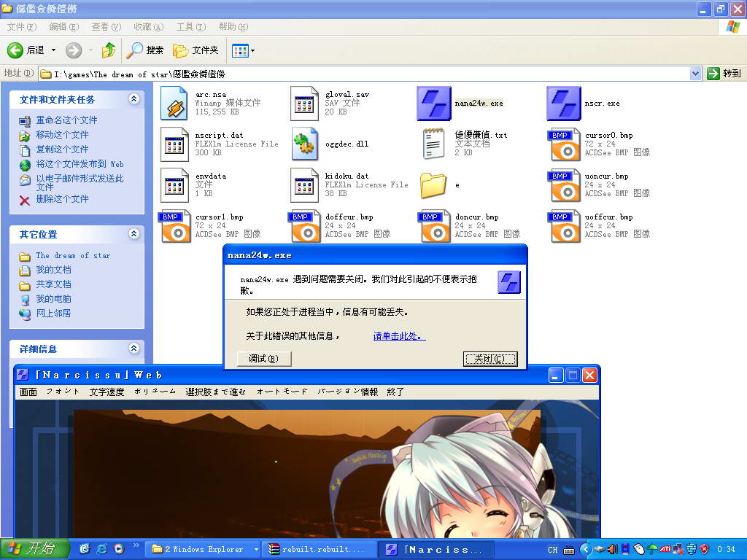Open the 编辑(E) menu
Screen dimensions: 747x560
(64, 27)
